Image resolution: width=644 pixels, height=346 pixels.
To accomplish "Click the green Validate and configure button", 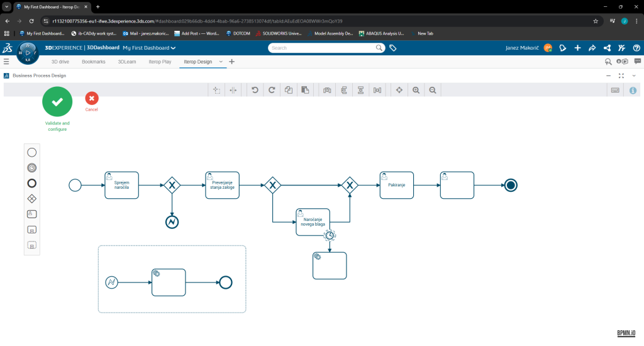I will tap(57, 102).
